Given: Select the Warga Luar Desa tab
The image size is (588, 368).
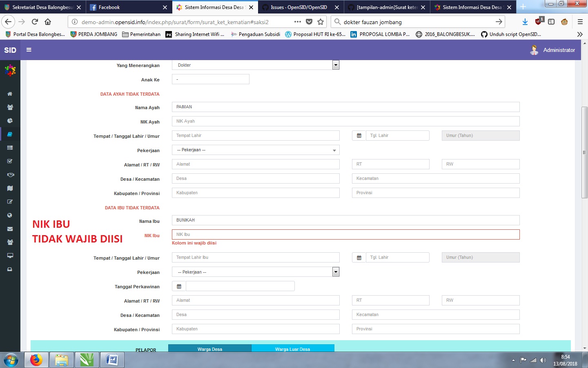Looking at the screenshot, I should (293, 349).
